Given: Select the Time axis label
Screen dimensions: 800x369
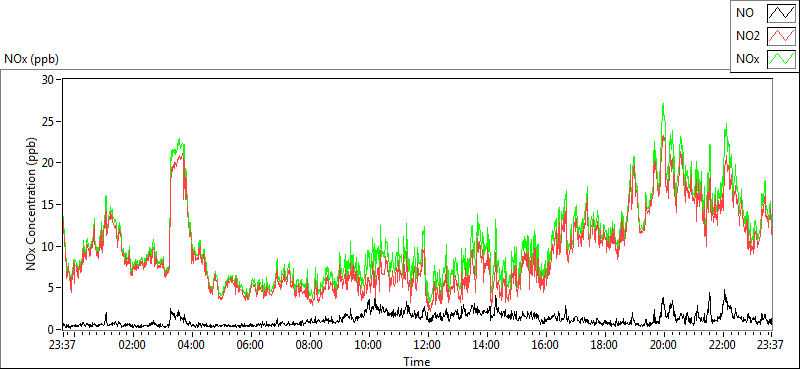Looking at the screenshot, I should (x=417, y=362).
